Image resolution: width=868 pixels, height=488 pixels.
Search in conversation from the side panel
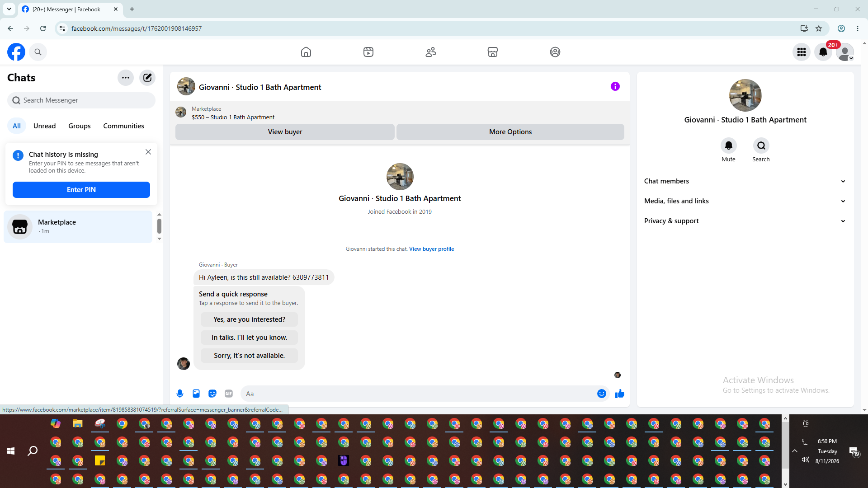pyautogui.click(x=761, y=145)
